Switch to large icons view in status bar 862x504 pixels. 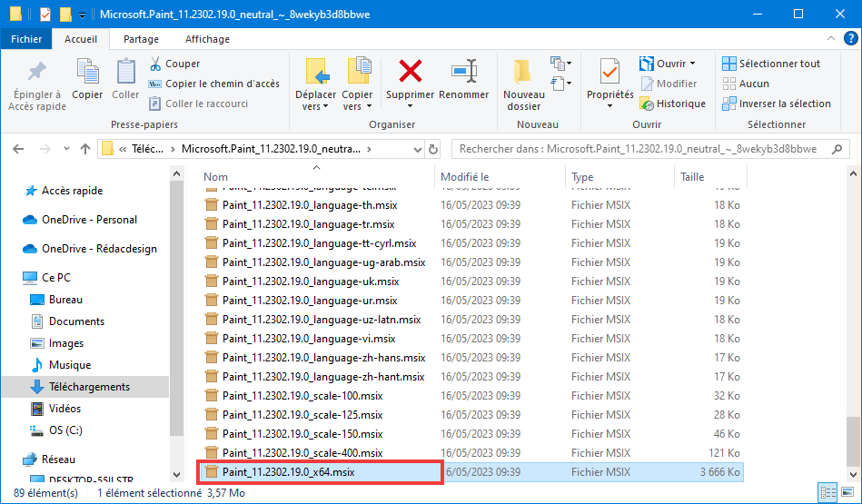tap(847, 492)
